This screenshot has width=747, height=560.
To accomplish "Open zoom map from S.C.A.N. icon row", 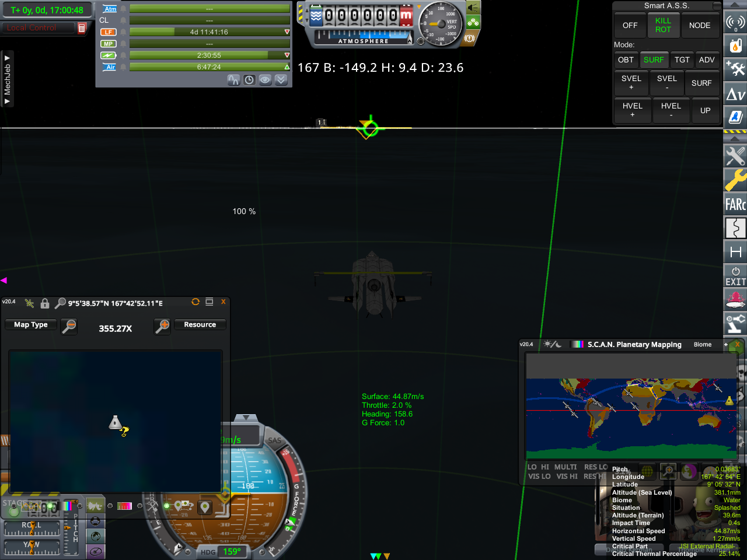I will [668, 470].
